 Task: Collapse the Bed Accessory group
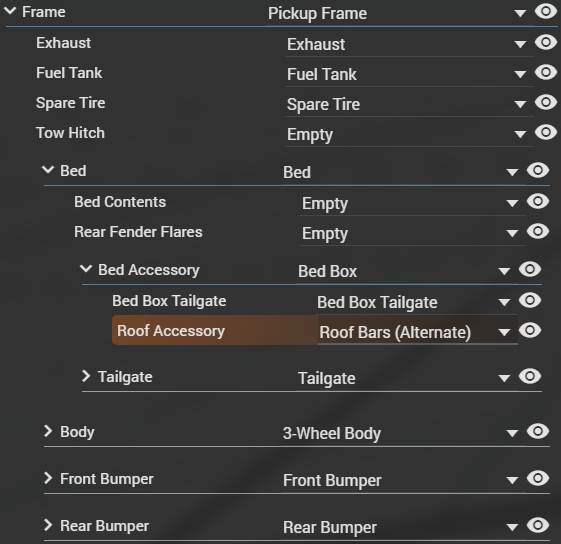(86, 268)
